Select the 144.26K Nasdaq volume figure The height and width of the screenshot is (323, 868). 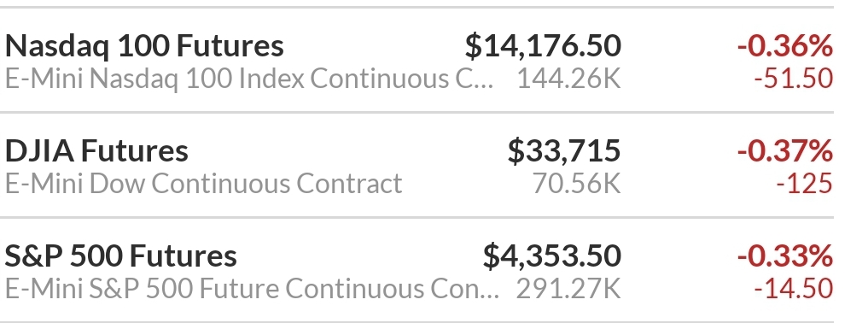pyautogui.click(x=568, y=79)
